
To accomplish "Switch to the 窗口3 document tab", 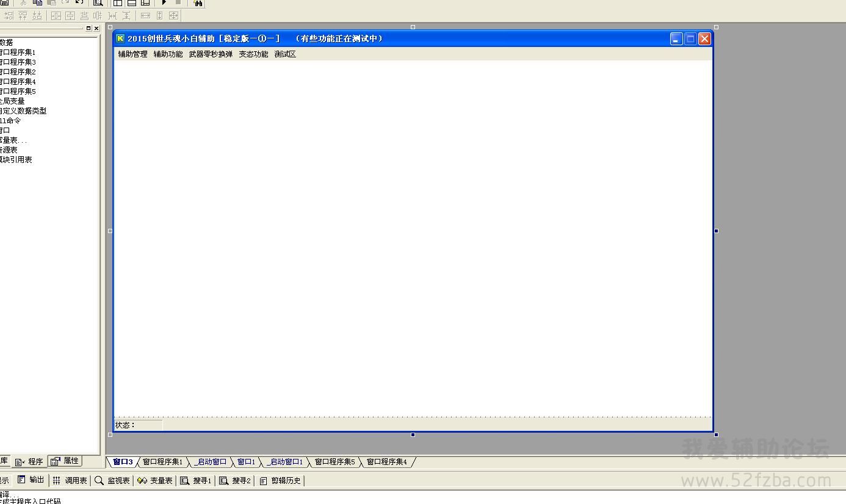I will pos(123,462).
